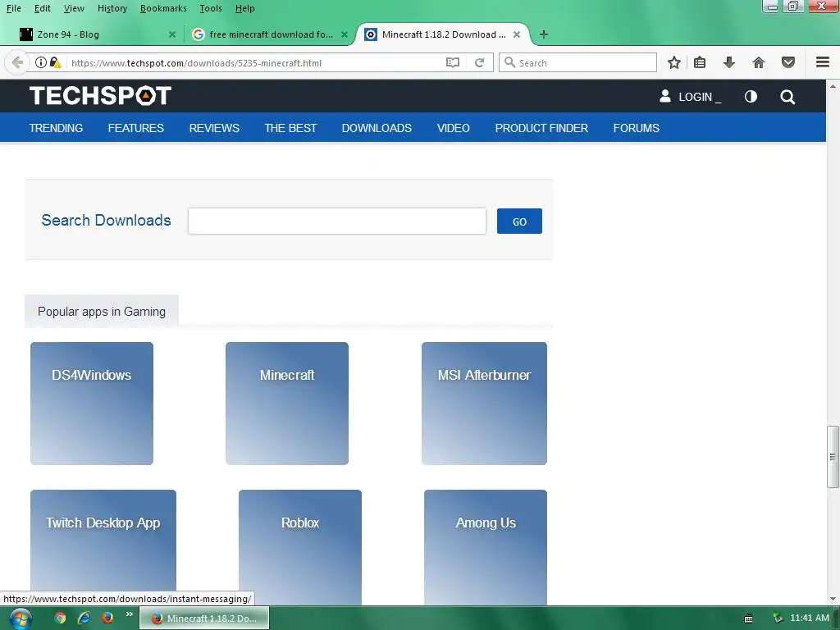Close the Minecraft 1.18.2 Download tab
The width and height of the screenshot is (840, 630).
517,34
